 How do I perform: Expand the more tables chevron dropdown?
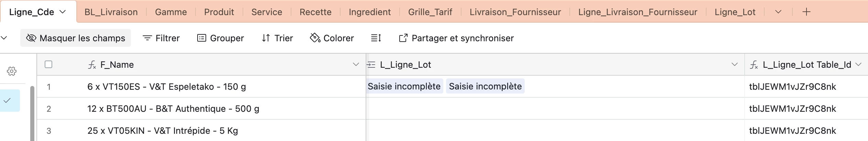(x=778, y=12)
